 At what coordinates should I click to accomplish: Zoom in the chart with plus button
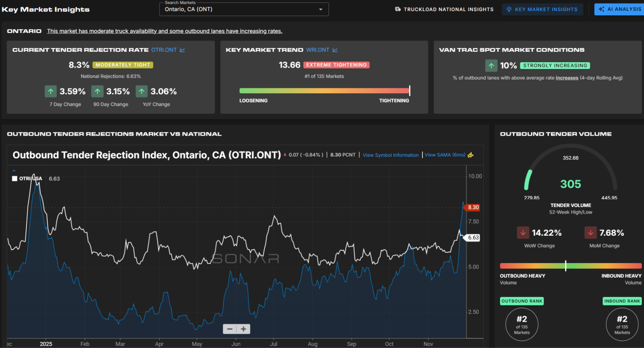(x=244, y=329)
